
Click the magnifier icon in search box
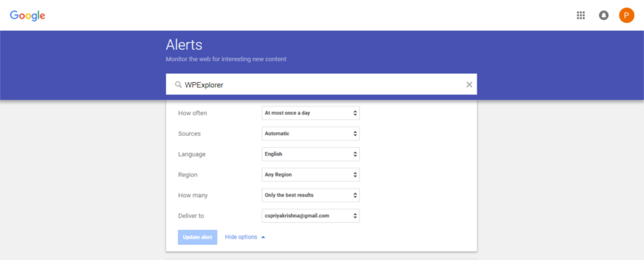coord(178,84)
